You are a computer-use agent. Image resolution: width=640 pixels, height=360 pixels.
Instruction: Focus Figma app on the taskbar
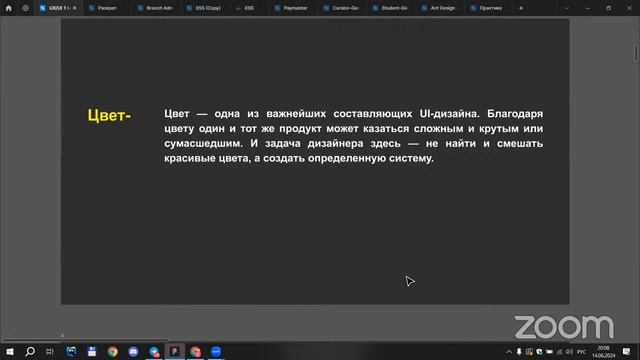click(175, 351)
